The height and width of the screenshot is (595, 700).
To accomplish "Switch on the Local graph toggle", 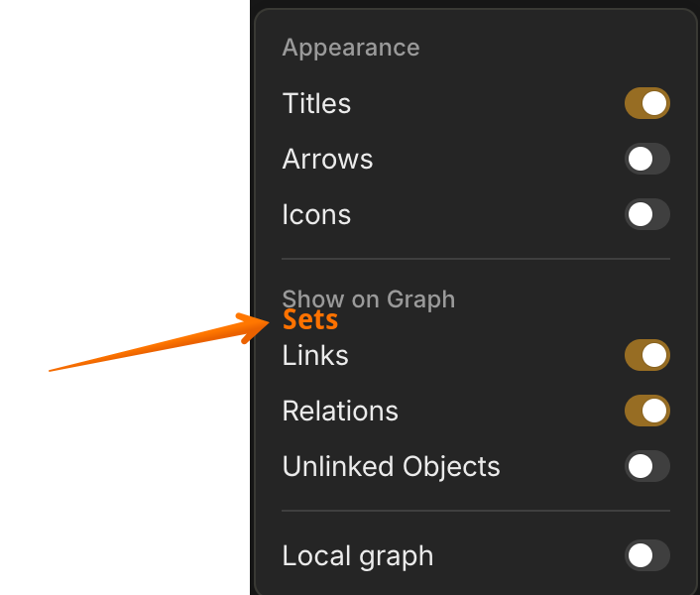I will pos(646,555).
